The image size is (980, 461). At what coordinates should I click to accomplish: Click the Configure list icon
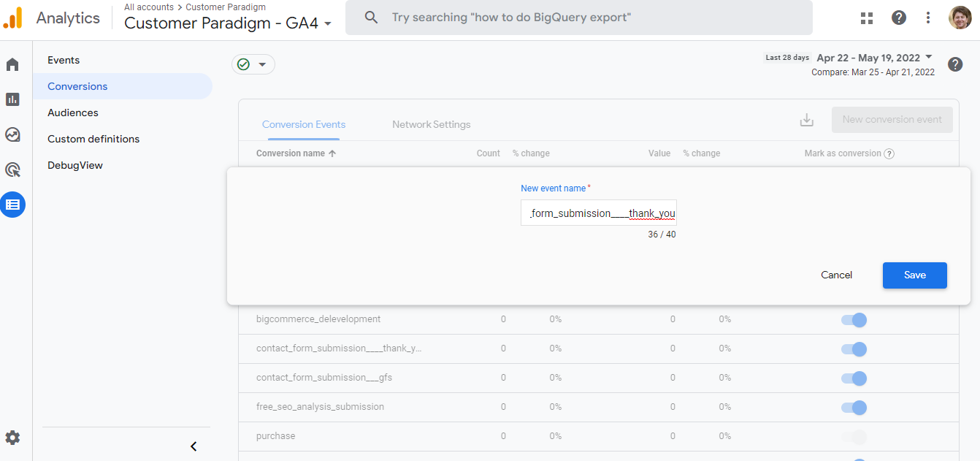(x=13, y=205)
